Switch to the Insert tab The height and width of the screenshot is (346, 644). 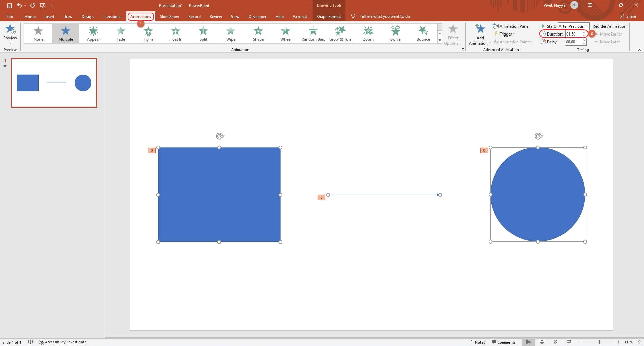tap(49, 16)
